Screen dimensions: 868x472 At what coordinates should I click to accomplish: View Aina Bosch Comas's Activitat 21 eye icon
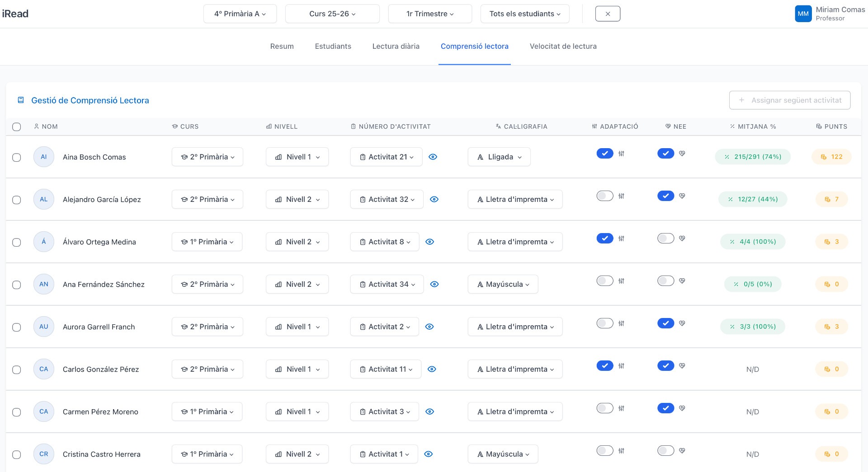[433, 157]
